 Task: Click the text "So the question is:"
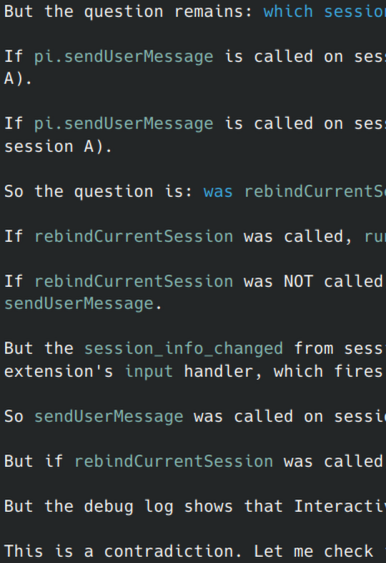[x=98, y=191]
